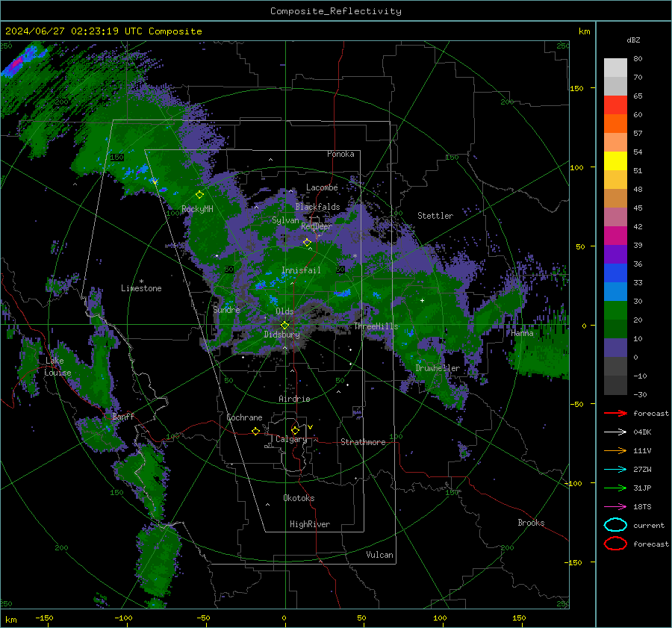Click the Lacombe town label

tap(322, 187)
